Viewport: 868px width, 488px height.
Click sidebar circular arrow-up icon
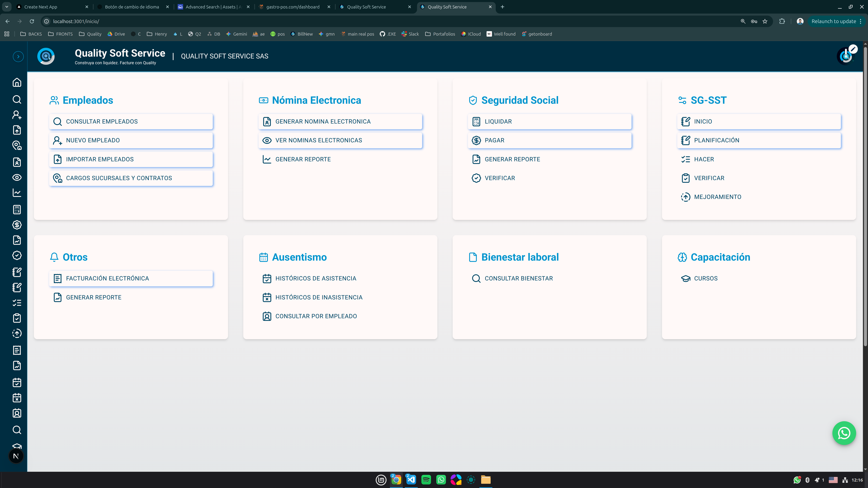tap(17, 333)
